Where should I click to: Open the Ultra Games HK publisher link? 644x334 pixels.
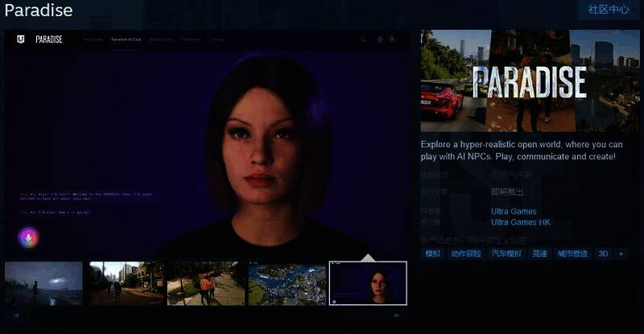[520, 222]
